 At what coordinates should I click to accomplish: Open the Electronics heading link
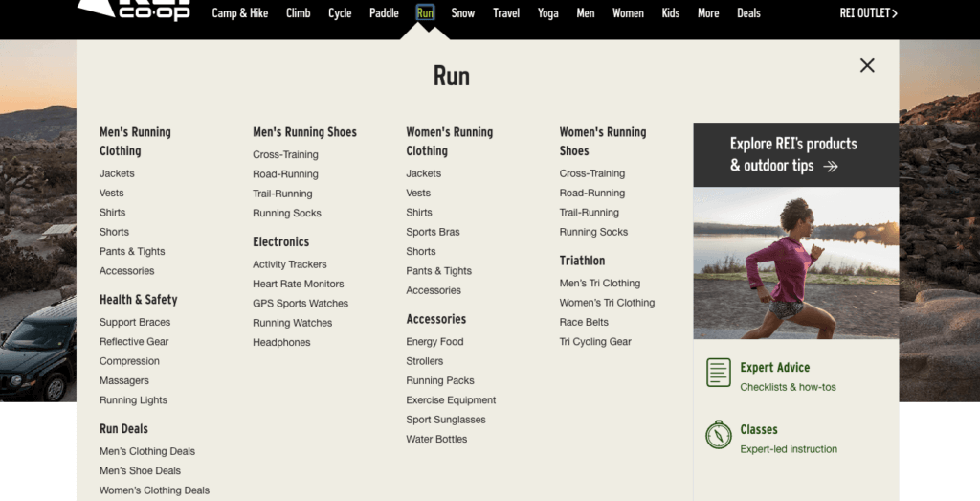click(280, 242)
